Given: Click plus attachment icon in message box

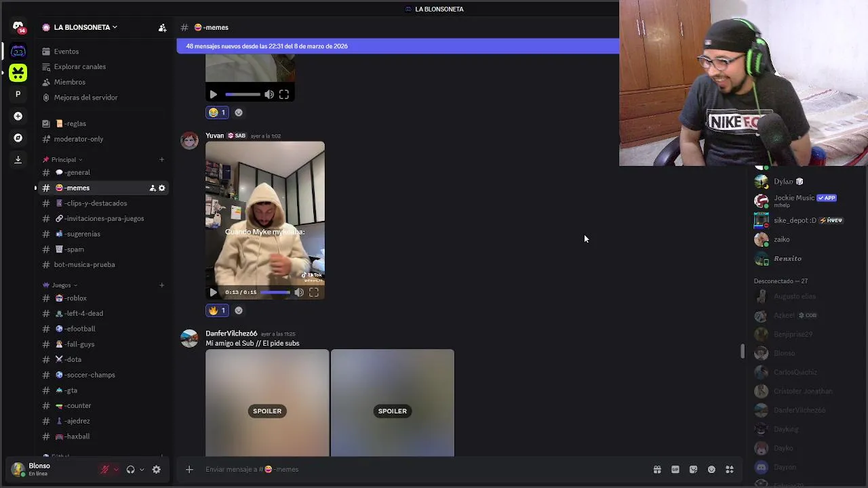Looking at the screenshot, I should pos(189,469).
